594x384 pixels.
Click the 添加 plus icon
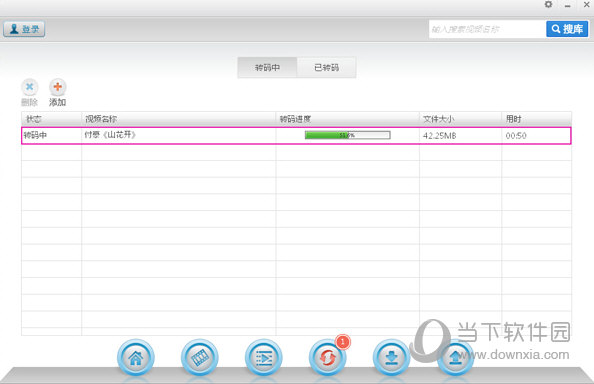(58, 87)
